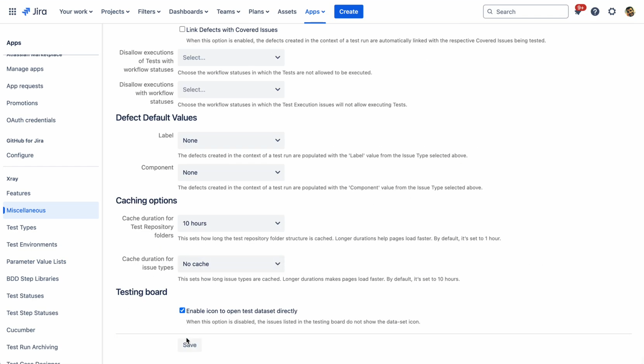Go to Jira home via logo

[x=34, y=12]
